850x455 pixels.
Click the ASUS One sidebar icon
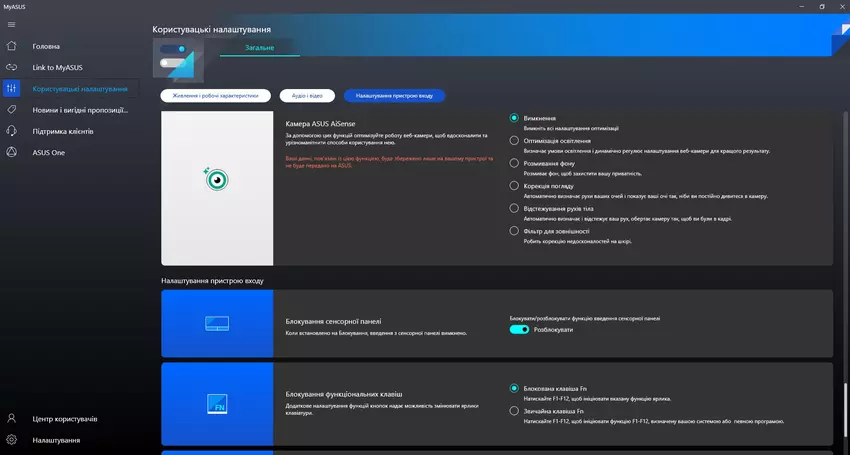[11, 152]
